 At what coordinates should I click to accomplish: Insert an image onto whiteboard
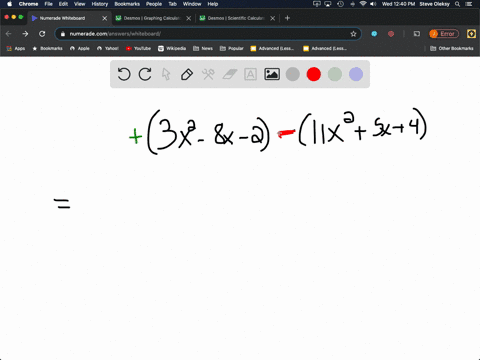[272, 74]
